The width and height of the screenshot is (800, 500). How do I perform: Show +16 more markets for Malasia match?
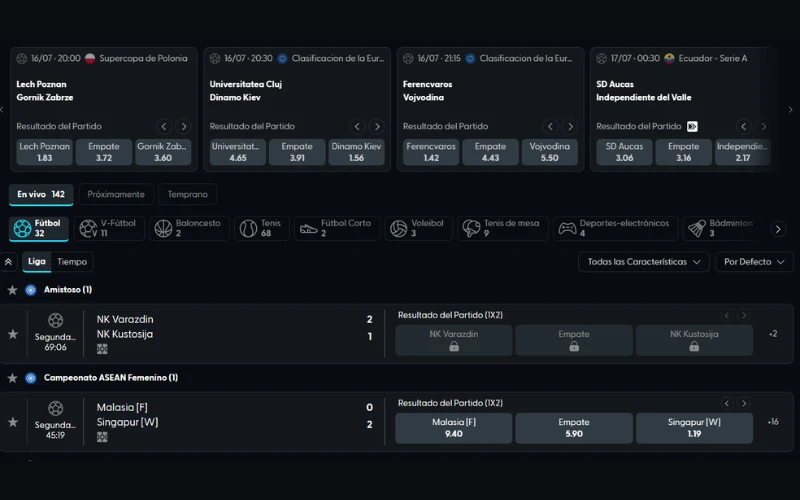(x=773, y=422)
